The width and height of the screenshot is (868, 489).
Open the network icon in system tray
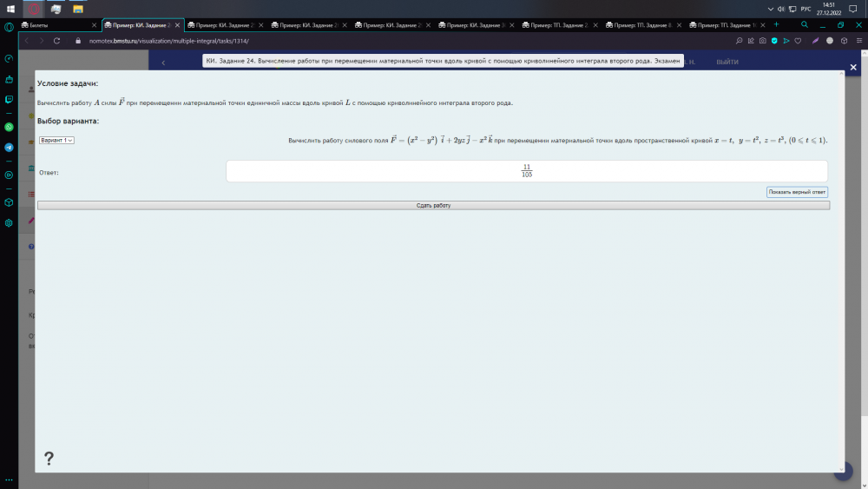pyautogui.click(x=792, y=9)
